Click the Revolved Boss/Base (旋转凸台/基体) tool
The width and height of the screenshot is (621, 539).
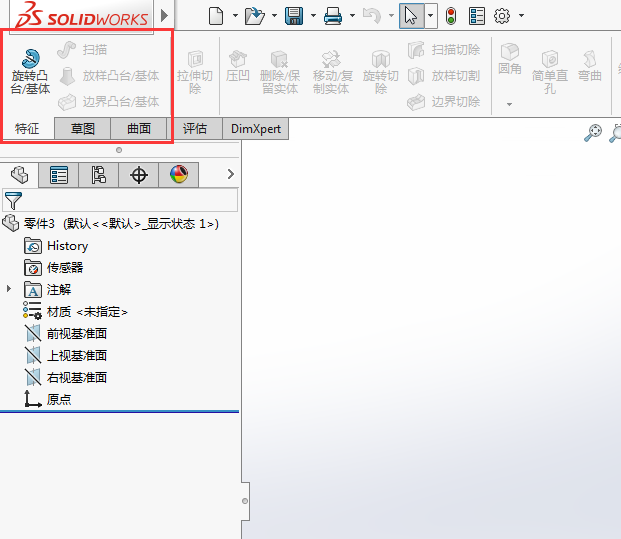[30, 72]
